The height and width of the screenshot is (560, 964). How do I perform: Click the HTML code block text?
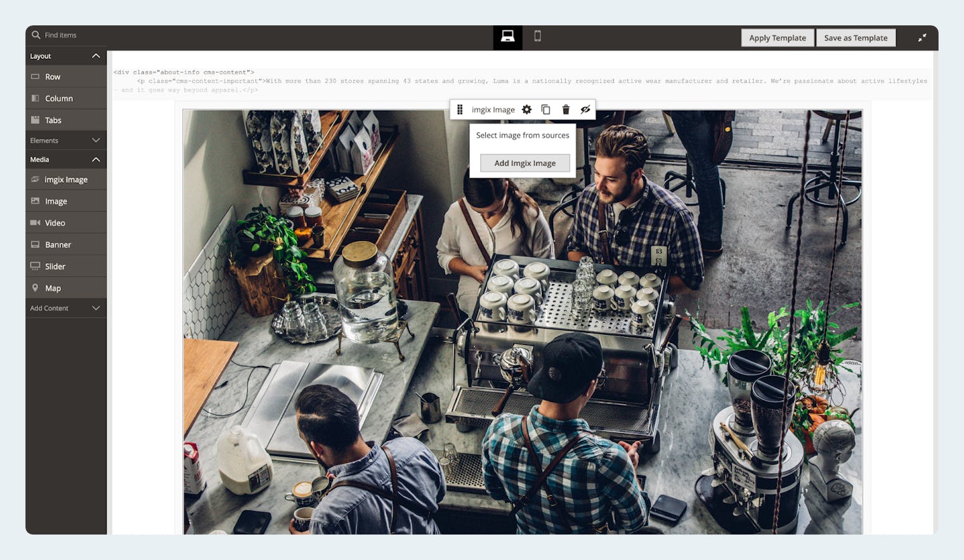pos(521,81)
